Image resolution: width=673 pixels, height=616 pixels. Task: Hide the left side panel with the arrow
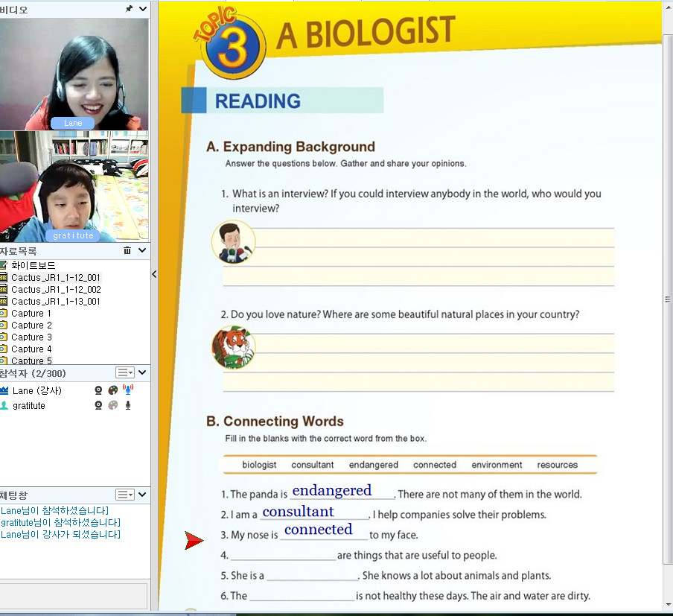[x=154, y=274]
